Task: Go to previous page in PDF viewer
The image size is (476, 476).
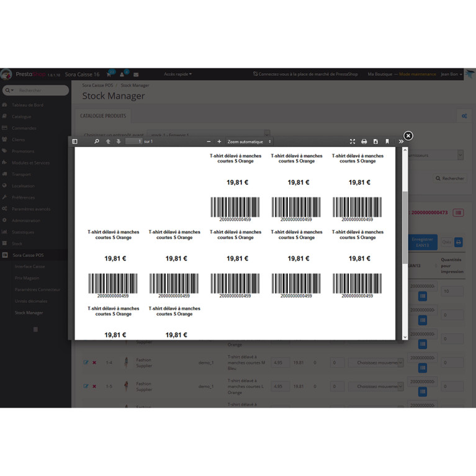Action: (x=108, y=141)
